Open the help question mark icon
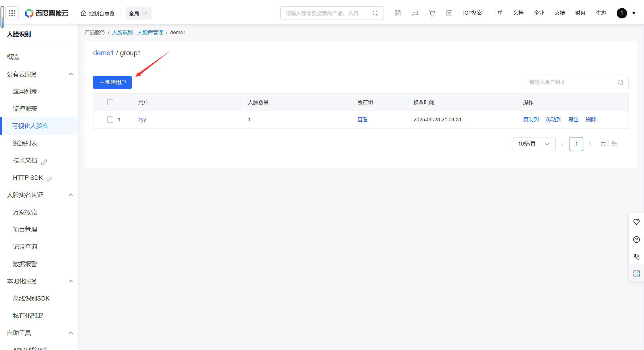Screen dimensions: 644x350 pos(636,240)
